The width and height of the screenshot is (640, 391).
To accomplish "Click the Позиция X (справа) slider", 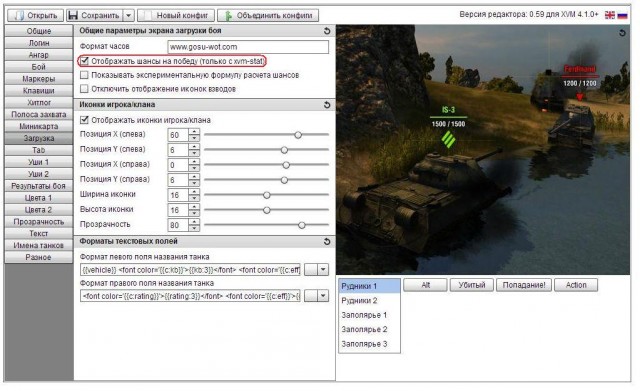I will point(267,165).
